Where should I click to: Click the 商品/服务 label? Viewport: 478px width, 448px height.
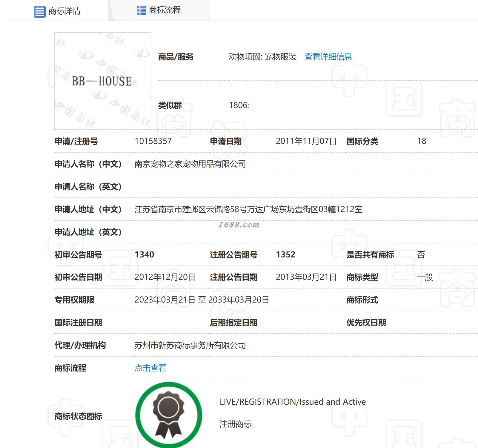pos(176,57)
